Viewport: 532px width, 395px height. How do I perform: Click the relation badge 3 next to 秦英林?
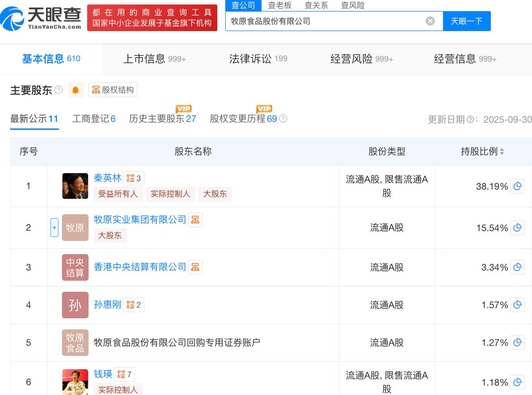tap(133, 178)
